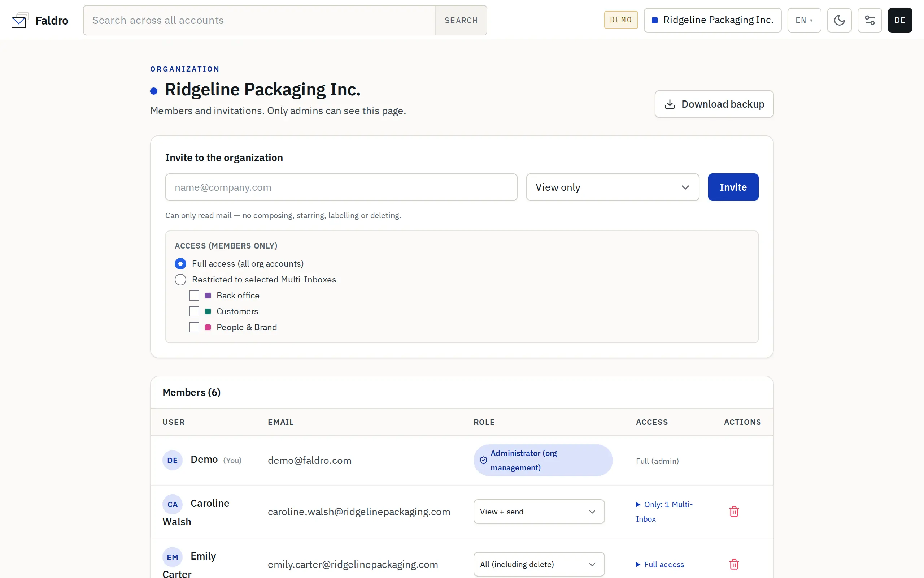Viewport: 924px width, 578px height.
Task: Click the CA avatar for Caroline Walsh
Action: [172, 504]
